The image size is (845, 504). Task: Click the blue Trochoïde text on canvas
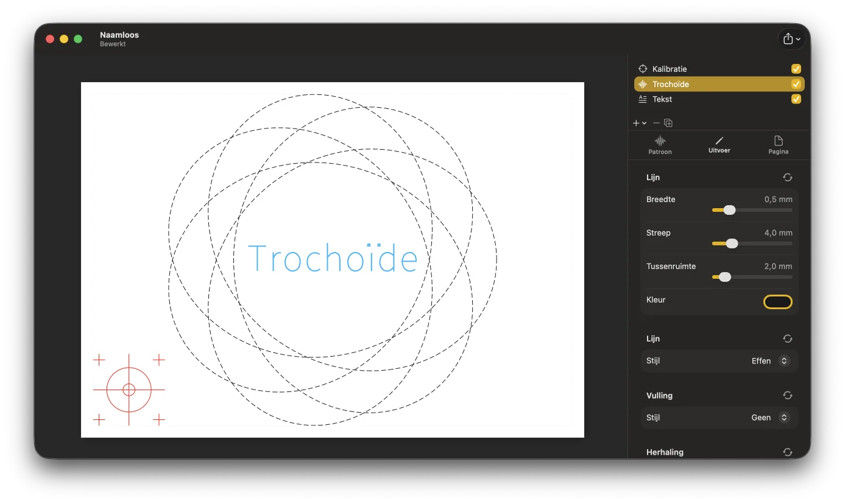pos(333,257)
